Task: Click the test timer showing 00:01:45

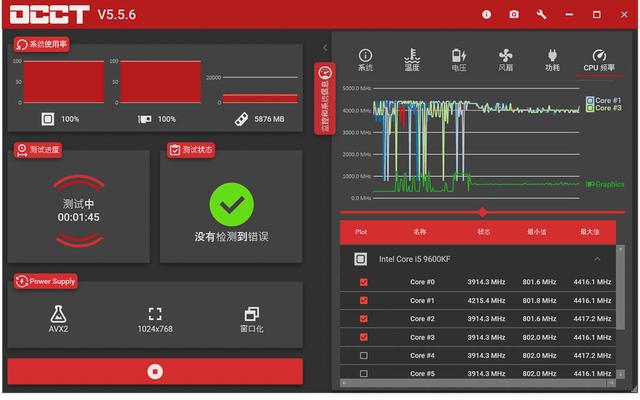Action: coord(78,217)
